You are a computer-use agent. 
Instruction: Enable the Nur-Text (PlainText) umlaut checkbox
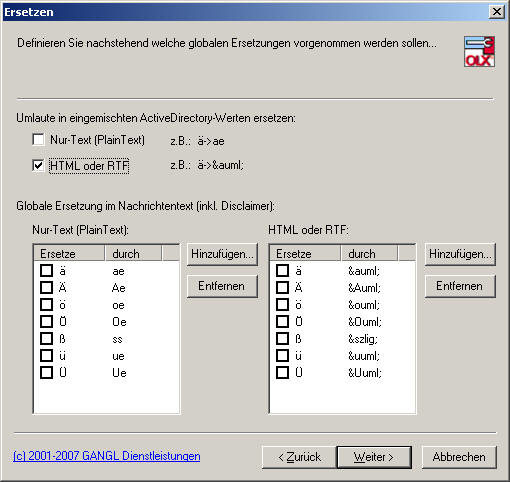(x=38, y=139)
